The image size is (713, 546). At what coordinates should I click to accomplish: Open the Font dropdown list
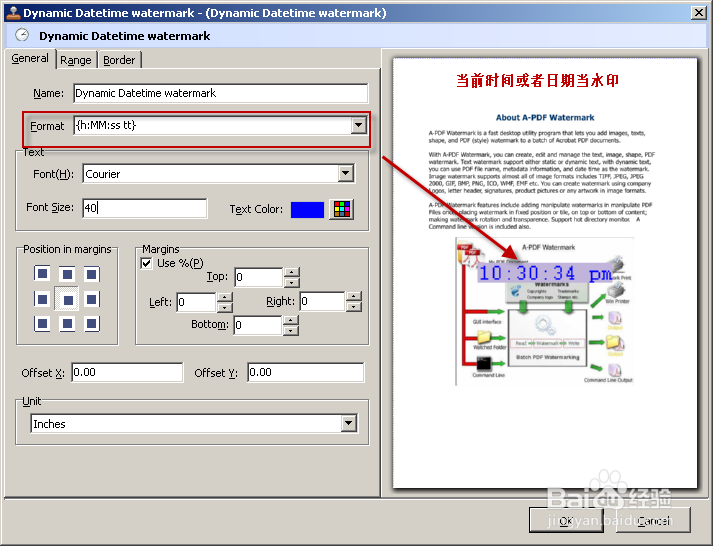click(x=346, y=173)
